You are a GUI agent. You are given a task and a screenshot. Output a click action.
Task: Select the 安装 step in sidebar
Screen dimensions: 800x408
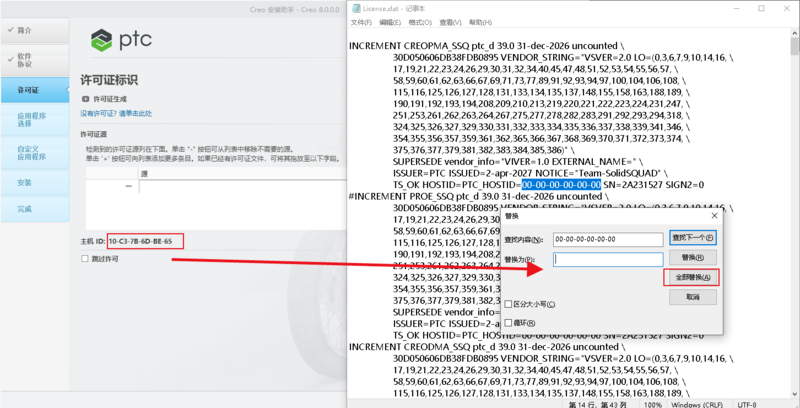coord(24,182)
